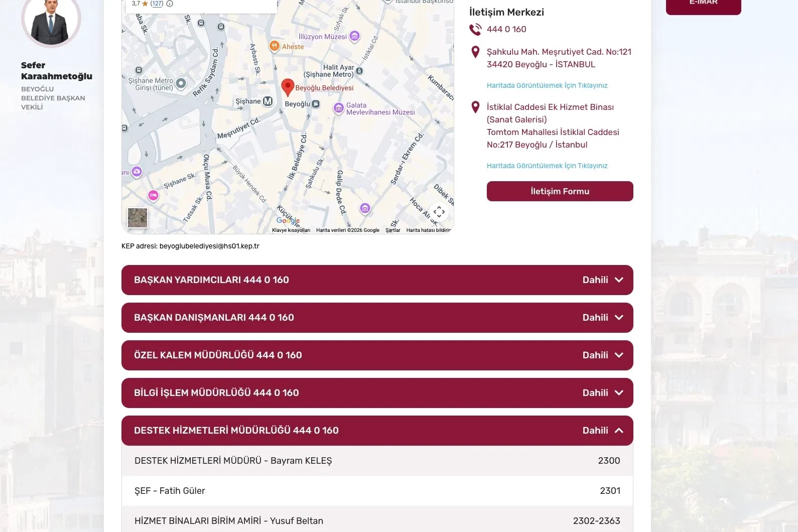Switch map to satellite imagery thumbnail

click(138, 218)
